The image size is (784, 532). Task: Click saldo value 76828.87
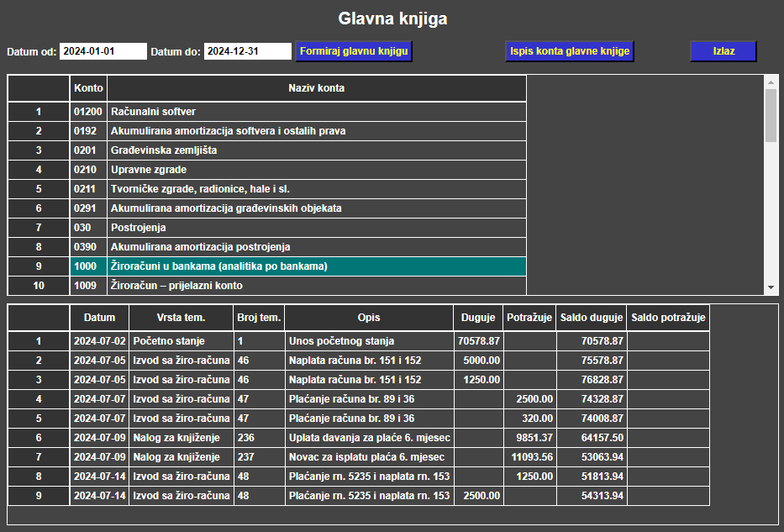[x=592, y=380]
